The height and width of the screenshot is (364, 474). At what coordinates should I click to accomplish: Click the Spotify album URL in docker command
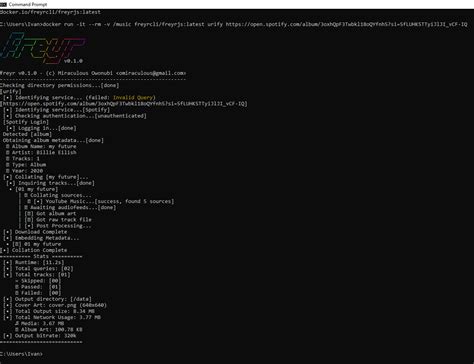point(346,24)
